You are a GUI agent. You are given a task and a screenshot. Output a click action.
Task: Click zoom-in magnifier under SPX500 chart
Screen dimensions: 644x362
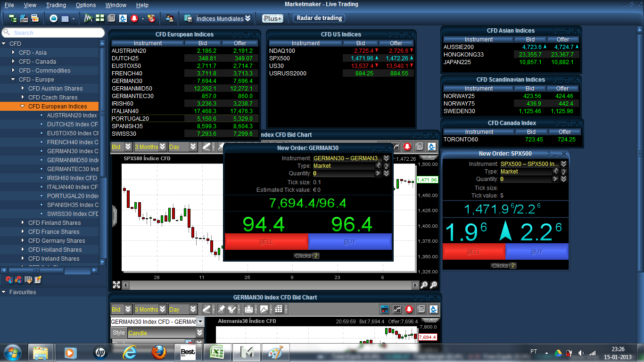434,285
